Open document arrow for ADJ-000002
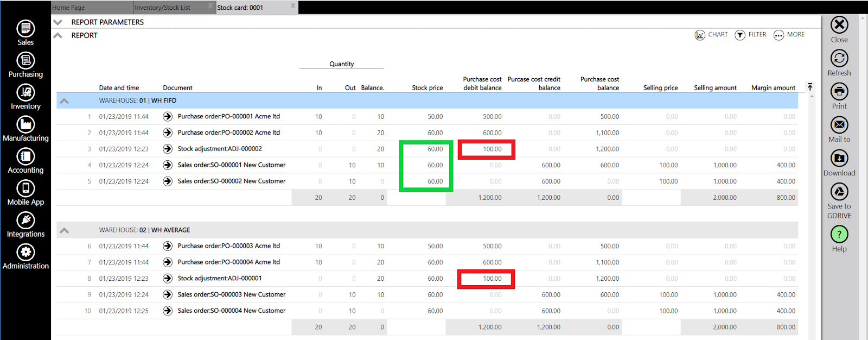This screenshot has width=868, height=340. tap(168, 149)
